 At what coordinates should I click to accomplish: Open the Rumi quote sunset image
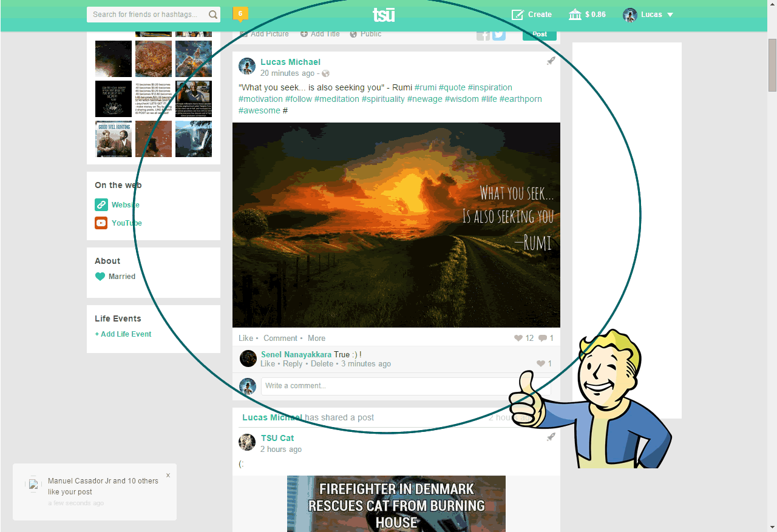click(396, 225)
